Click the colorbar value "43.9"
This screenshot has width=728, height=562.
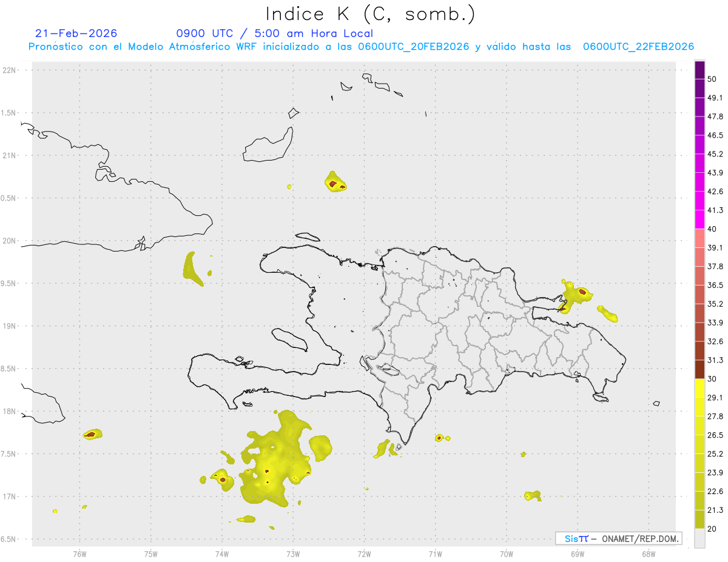pyautogui.click(x=715, y=173)
